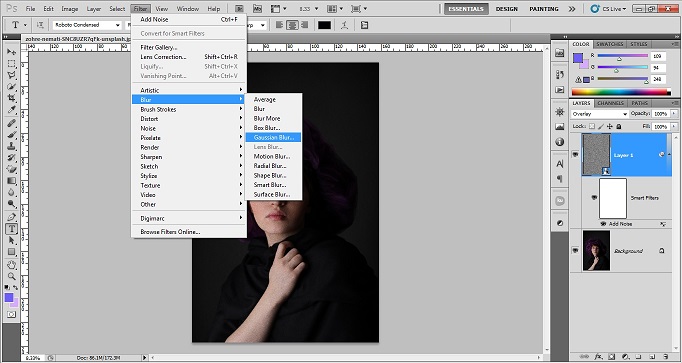Select the Dodge tool
Image resolution: width=682 pixels, height=363 pixels.
(11, 203)
